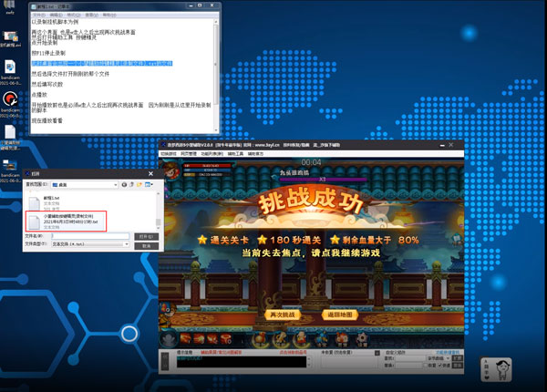Open the 切换游戏 menu in helper window

click(168, 154)
